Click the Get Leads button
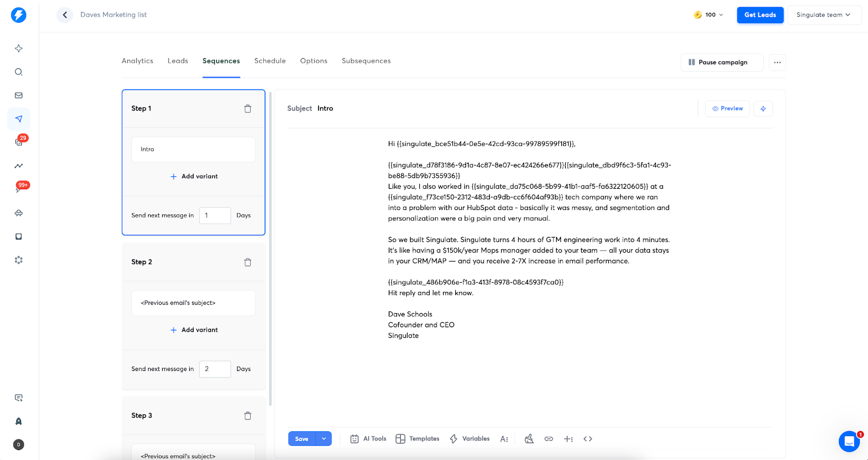Viewport: 868px width, 460px height. [x=760, y=15]
